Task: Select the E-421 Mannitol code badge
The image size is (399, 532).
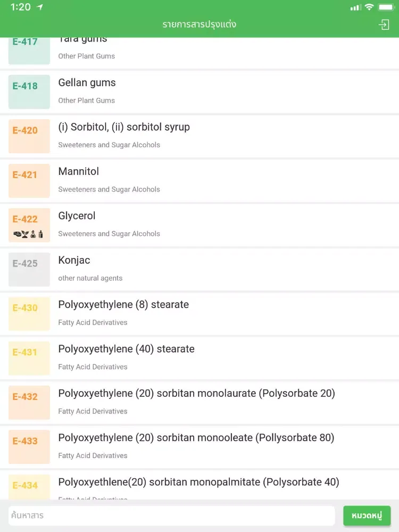Action: [29, 181]
